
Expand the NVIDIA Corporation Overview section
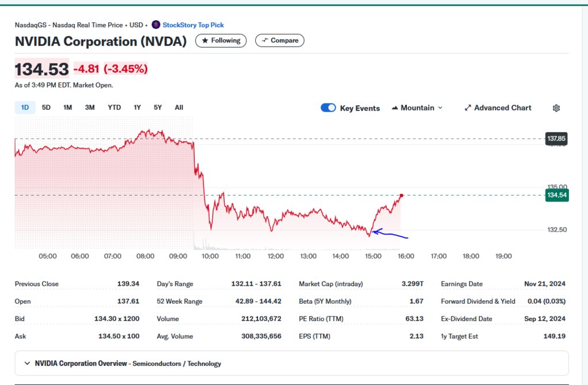pyautogui.click(x=292, y=363)
